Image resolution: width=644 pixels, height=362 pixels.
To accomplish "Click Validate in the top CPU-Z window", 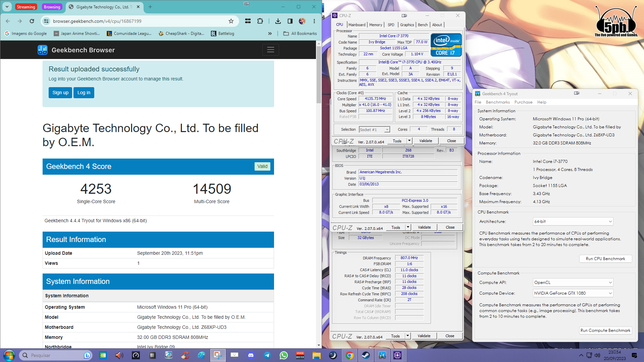I will (x=426, y=141).
